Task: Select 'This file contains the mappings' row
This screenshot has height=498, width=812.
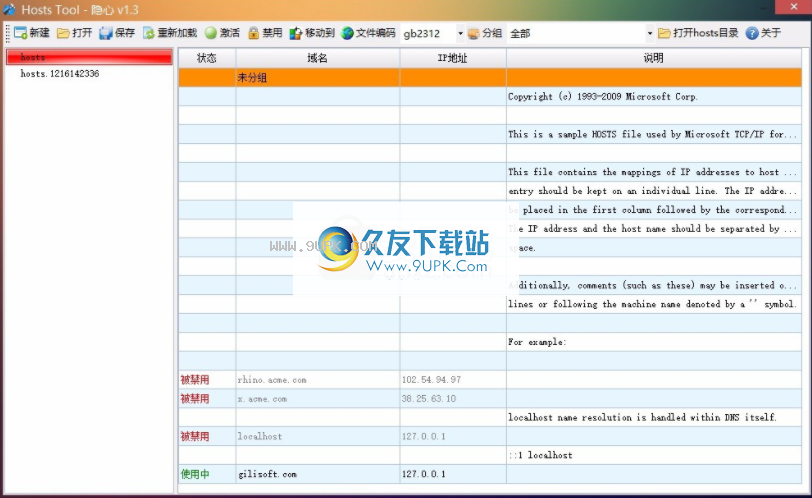Action: [654, 172]
